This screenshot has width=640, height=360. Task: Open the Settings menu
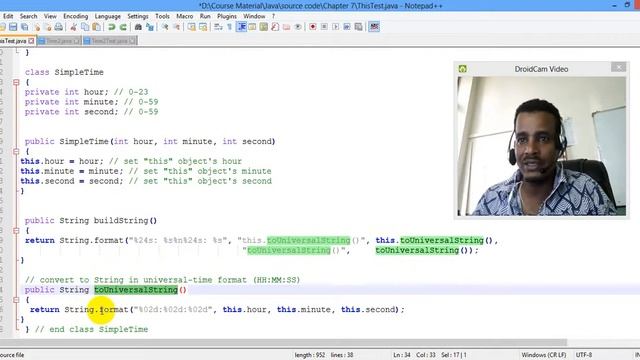138,16
